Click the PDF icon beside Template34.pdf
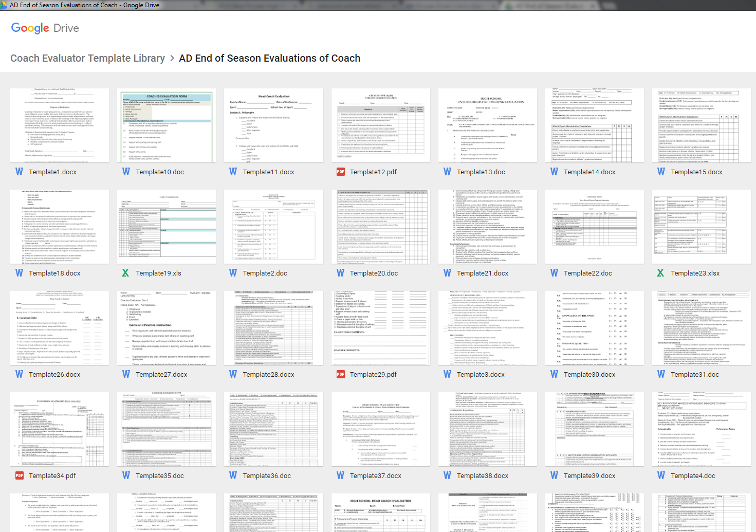The width and height of the screenshot is (756, 532). point(19,475)
